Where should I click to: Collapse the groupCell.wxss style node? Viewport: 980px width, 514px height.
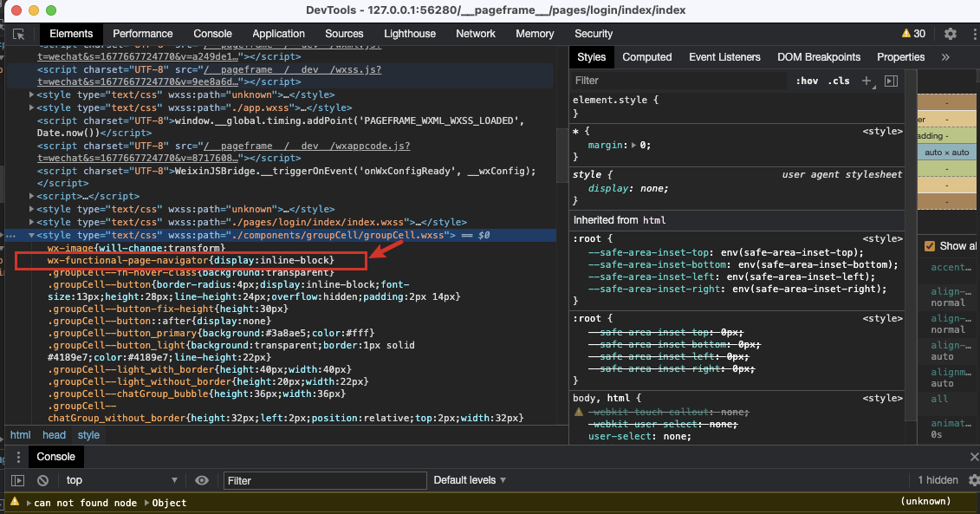point(31,236)
